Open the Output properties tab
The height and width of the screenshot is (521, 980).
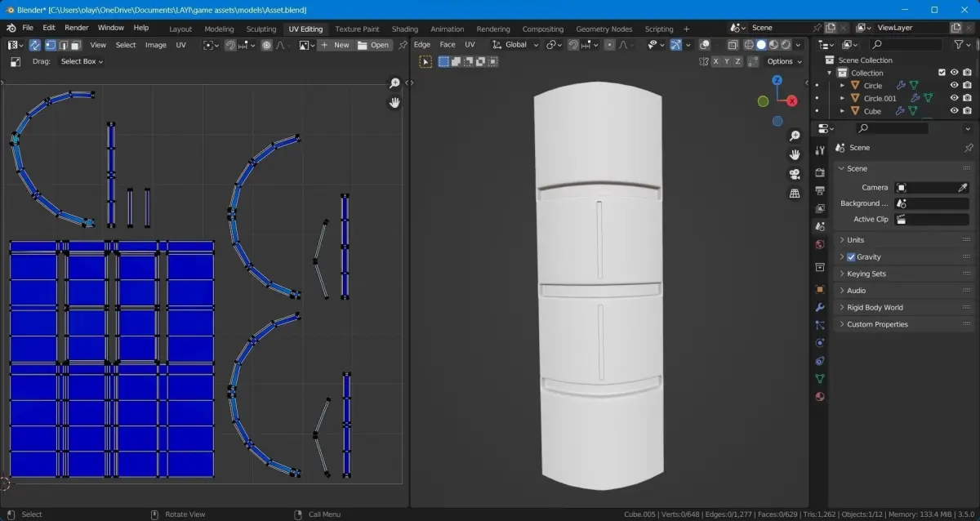(820, 190)
